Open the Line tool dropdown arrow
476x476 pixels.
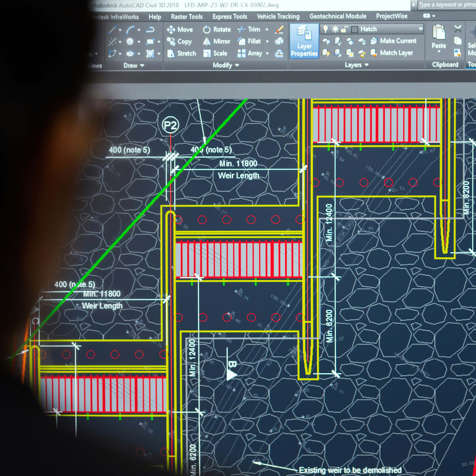pyautogui.click(x=120, y=30)
